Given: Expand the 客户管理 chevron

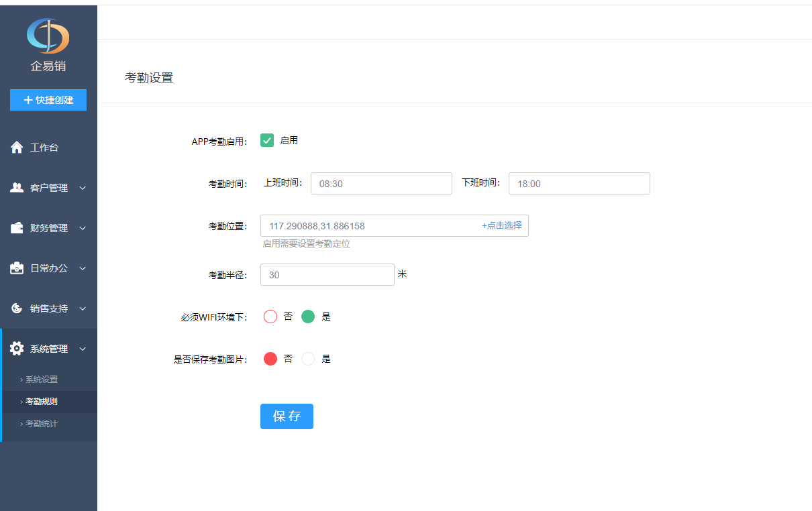Looking at the screenshot, I should point(83,188).
